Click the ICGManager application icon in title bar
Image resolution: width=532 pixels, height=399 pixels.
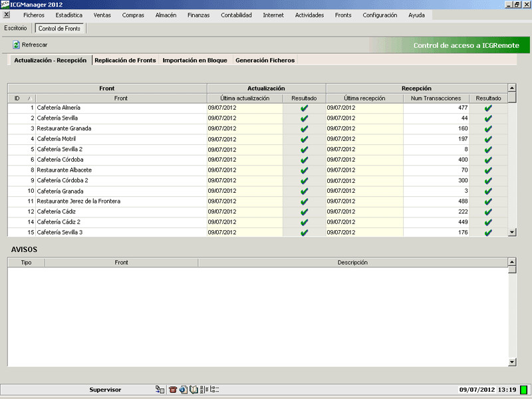[5, 4]
